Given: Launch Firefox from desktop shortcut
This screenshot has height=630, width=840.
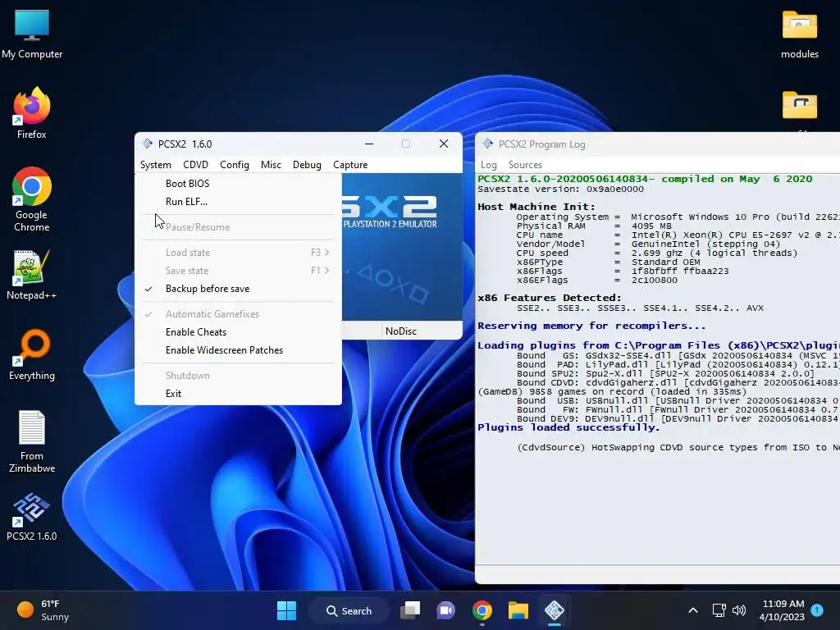Looking at the screenshot, I should [x=32, y=113].
